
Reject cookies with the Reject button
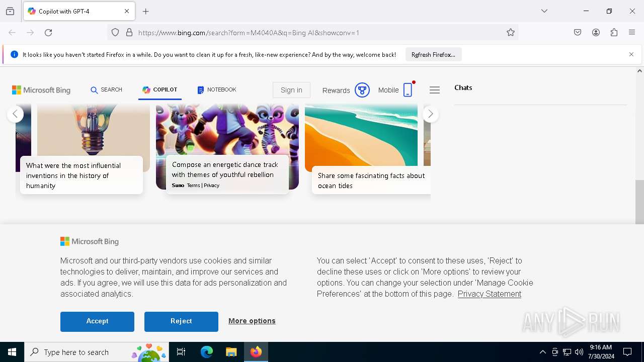(x=181, y=321)
